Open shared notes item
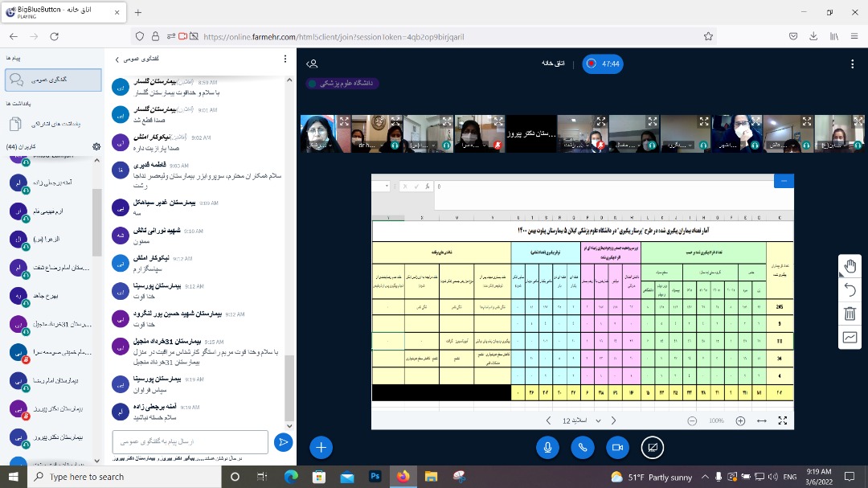Image resolution: width=868 pixels, height=488 pixels. click(52, 124)
